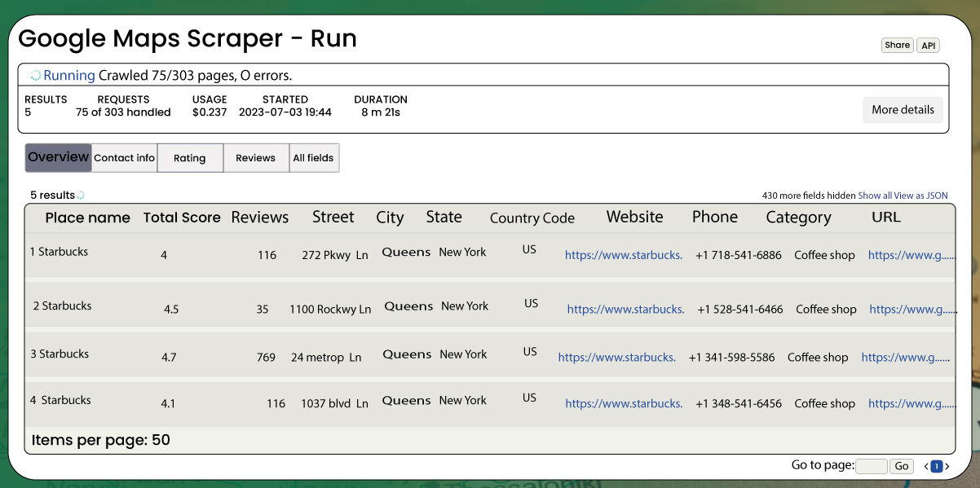Click the reviews count 35

tap(263, 310)
